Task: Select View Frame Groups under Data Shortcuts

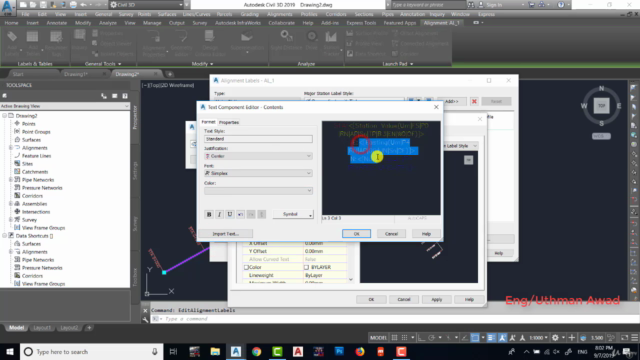Action: (x=43, y=284)
